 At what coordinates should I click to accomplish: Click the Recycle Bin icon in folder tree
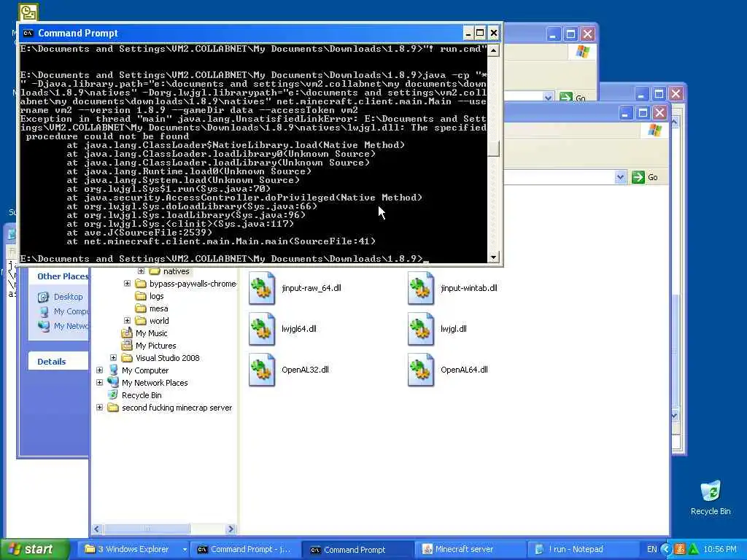113,394
